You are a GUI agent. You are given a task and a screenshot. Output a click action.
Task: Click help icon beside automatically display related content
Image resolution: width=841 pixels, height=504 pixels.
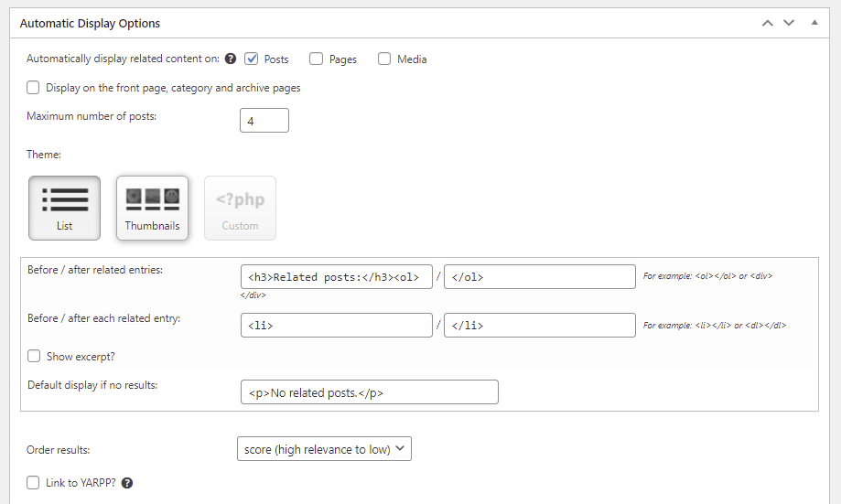tap(231, 59)
